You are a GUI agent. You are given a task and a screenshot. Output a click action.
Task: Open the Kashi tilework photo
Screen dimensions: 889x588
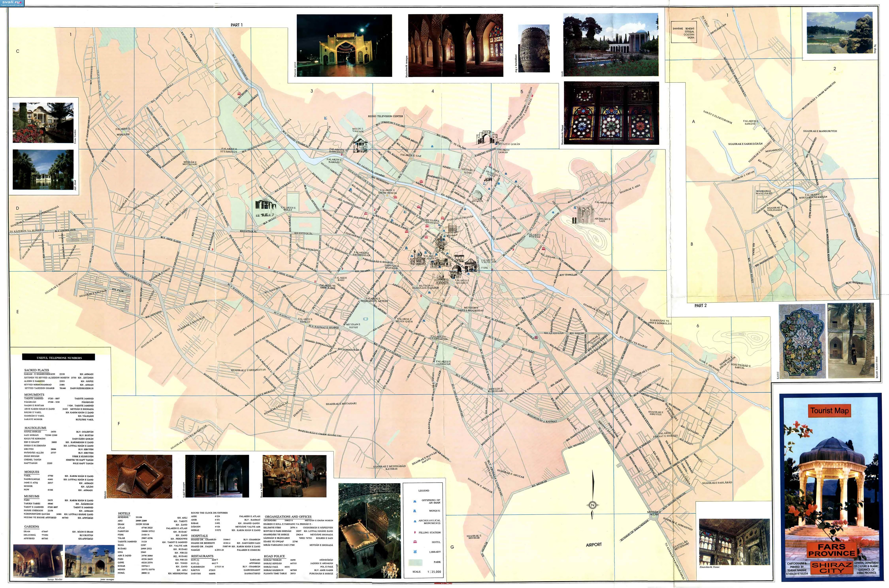tap(802, 341)
